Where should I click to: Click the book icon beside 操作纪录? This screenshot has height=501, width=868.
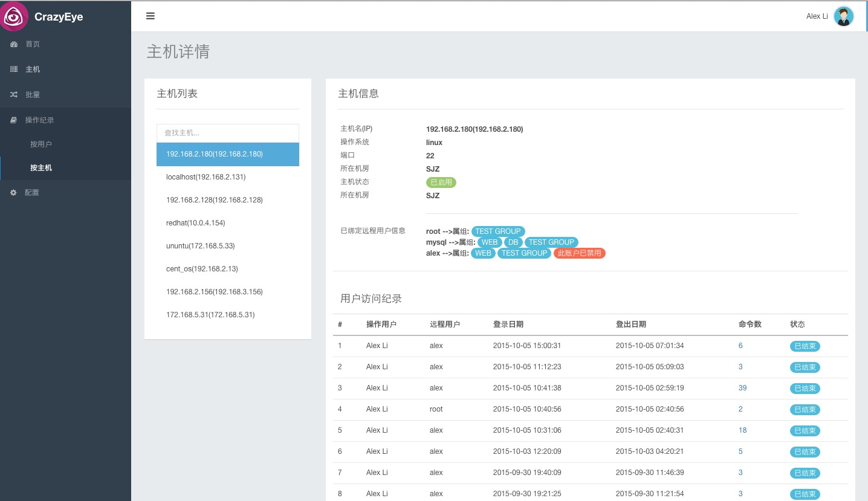point(14,120)
